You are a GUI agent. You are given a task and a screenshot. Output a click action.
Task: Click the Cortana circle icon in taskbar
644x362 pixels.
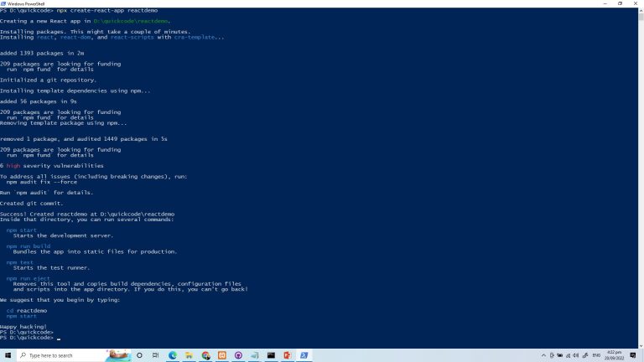(x=139, y=355)
